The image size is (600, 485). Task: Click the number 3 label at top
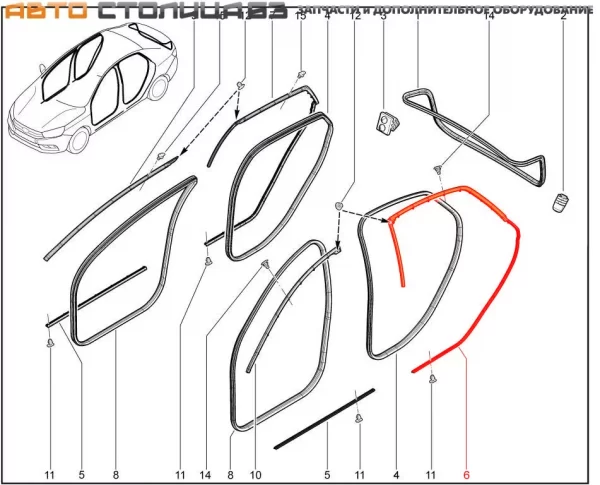click(383, 19)
